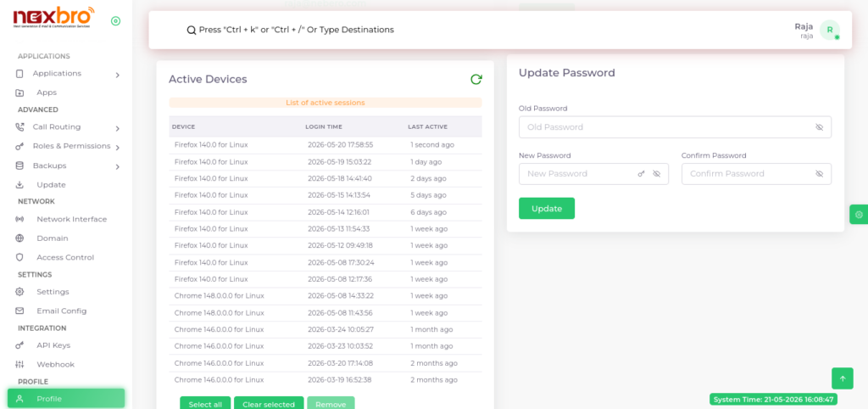
Task: Expand the Backups submenu chevron
Action: [x=117, y=166]
